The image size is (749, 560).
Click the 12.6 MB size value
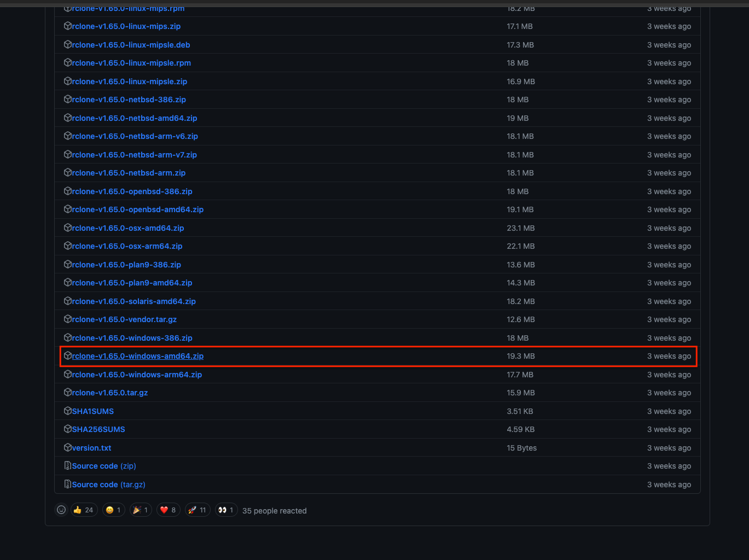tap(521, 319)
